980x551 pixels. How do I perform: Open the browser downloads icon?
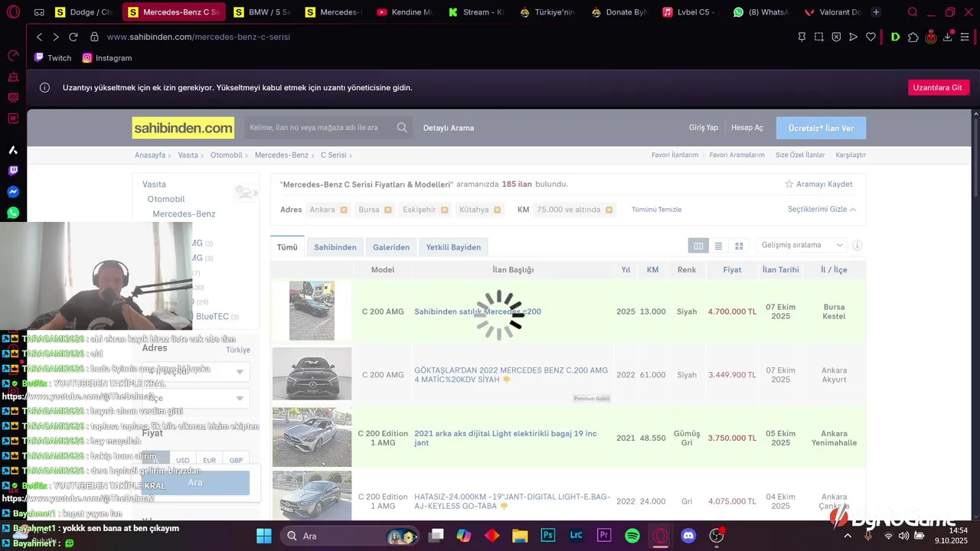(x=948, y=37)
